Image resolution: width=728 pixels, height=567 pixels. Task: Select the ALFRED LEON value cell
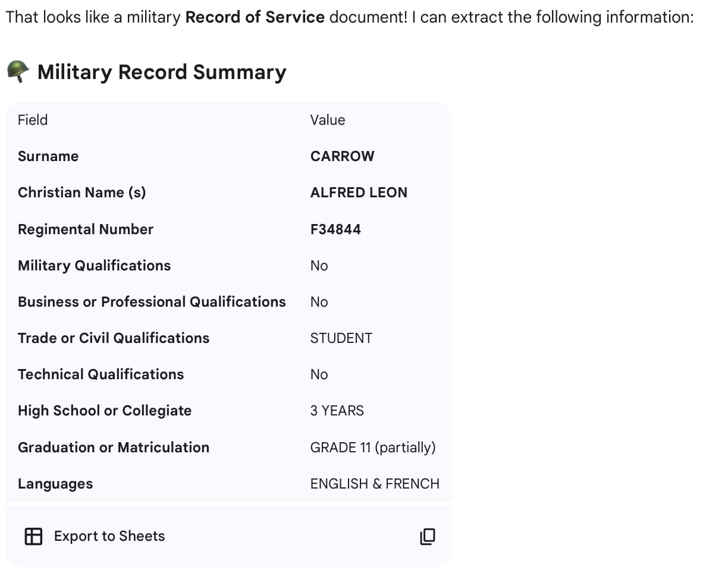click(x=359, y=193)
